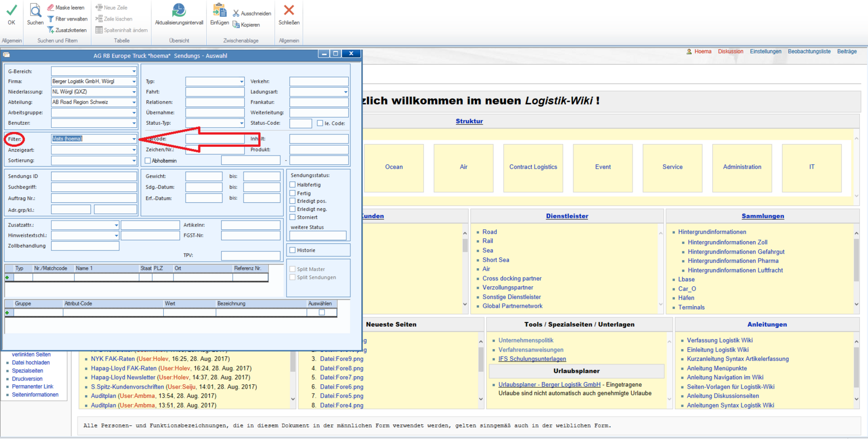The width and height of the screenshot is (868, 439).
Task: Enable the Halbfertig checkbox
Action: [x=292, y=185]
